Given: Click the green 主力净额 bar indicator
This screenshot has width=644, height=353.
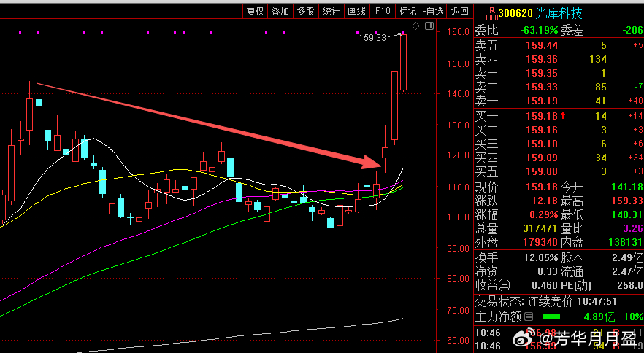Looking at the screenshot, I should click(551, 317).
